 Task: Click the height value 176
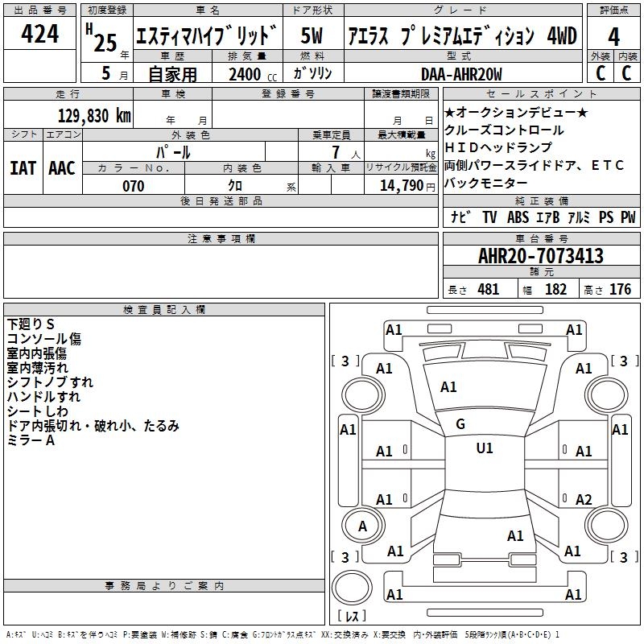pos(620,290)
